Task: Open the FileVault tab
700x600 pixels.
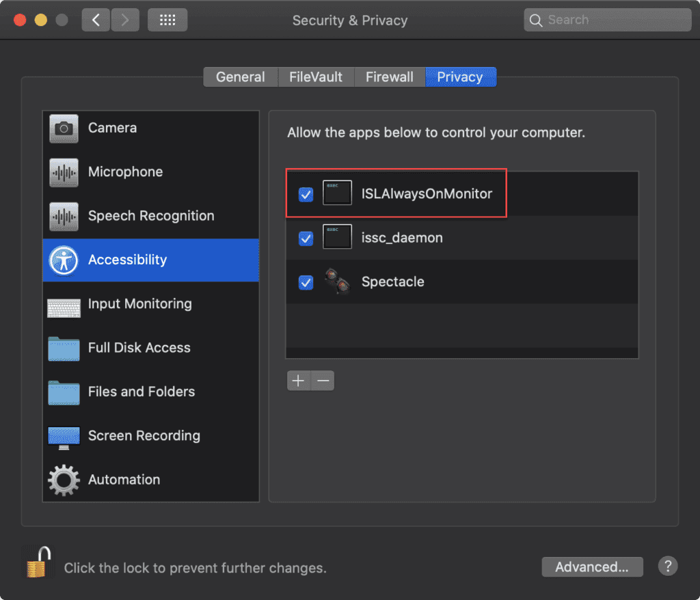Action: [315, 77]
